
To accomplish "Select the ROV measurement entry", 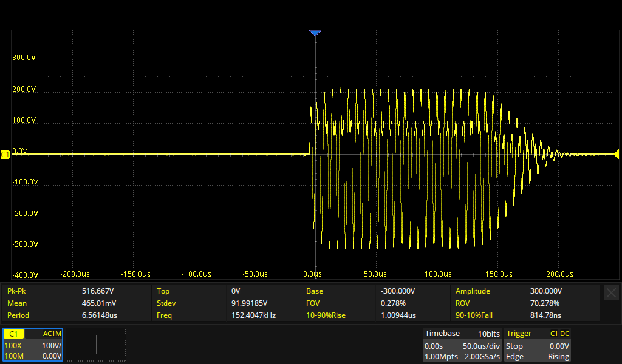I will point(490,303).
